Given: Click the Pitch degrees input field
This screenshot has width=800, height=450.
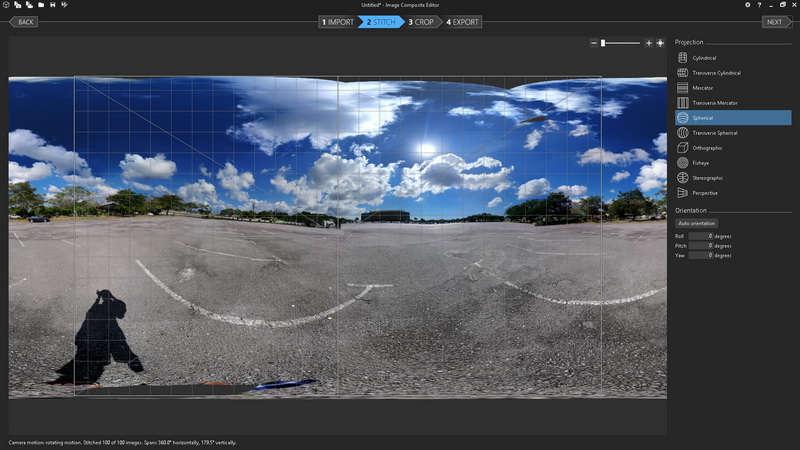Looking at the screenshot, I should pyautogui.click(x=701, y=246).
